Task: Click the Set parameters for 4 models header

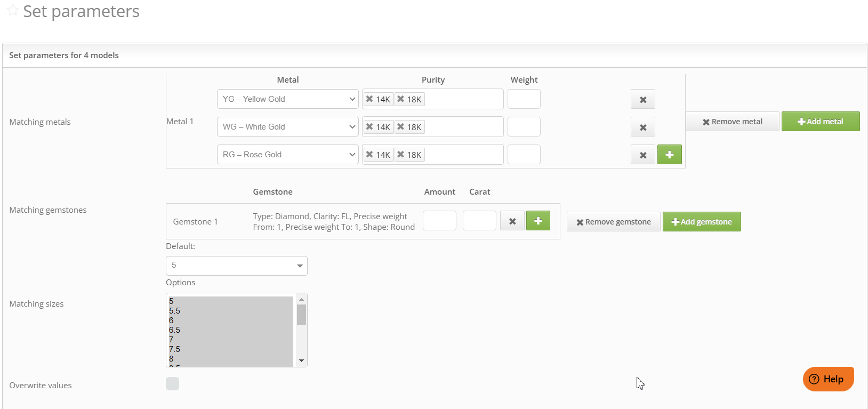Action: tap(64, 55)
